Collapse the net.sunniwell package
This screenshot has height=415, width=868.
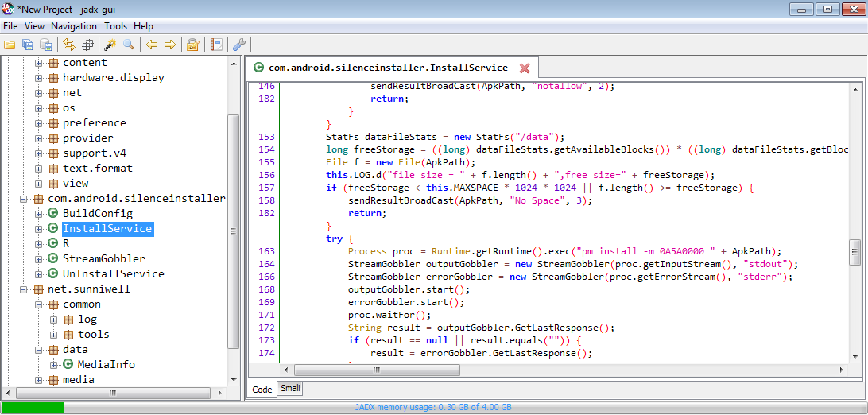tap(24, 289)
